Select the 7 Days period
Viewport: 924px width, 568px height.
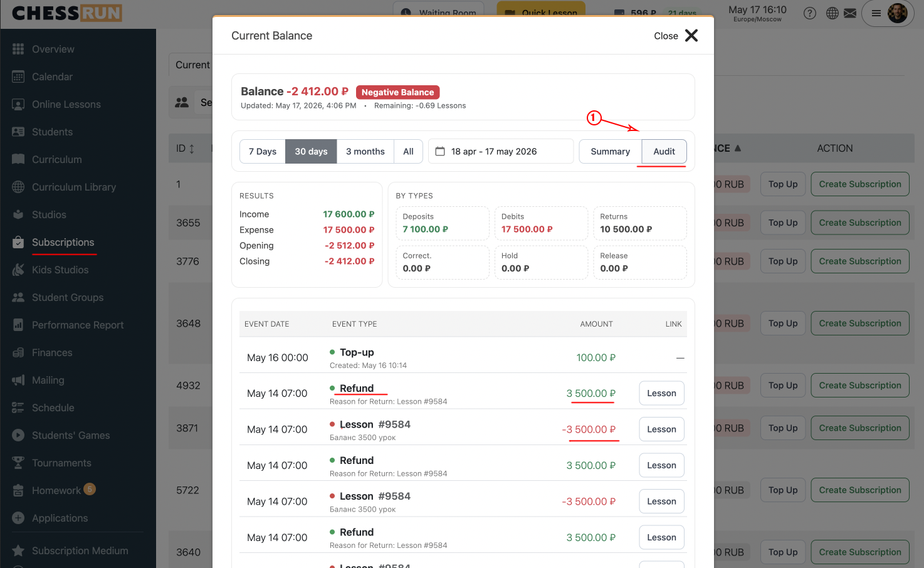click(263, 151)
